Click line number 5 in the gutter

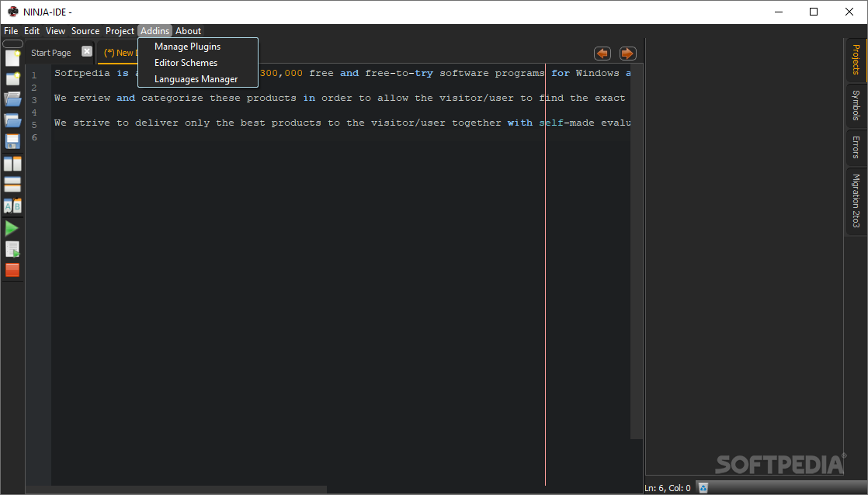34,125
